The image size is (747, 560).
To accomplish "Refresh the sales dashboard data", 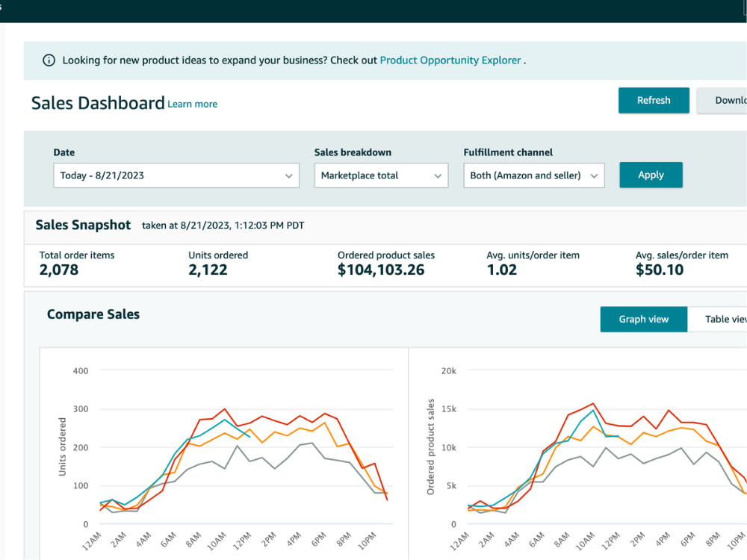I will [x=654, y=101].
